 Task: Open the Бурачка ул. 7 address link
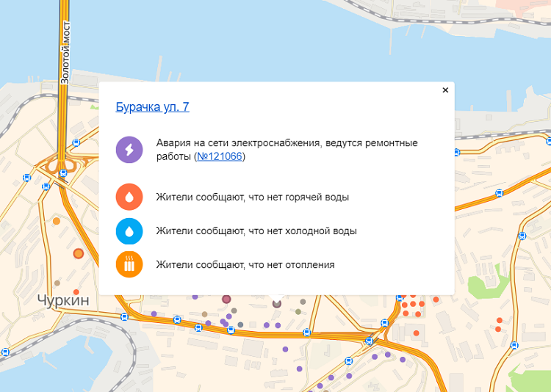click(x=153, y=107)
